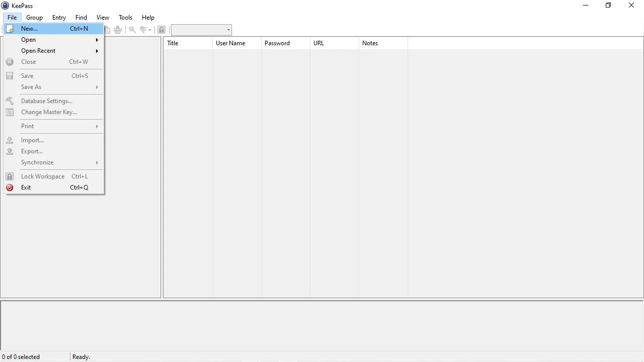Expand the Print submenu arrow
The height and width of the screenshot is (362, 644).
[97, 126]
